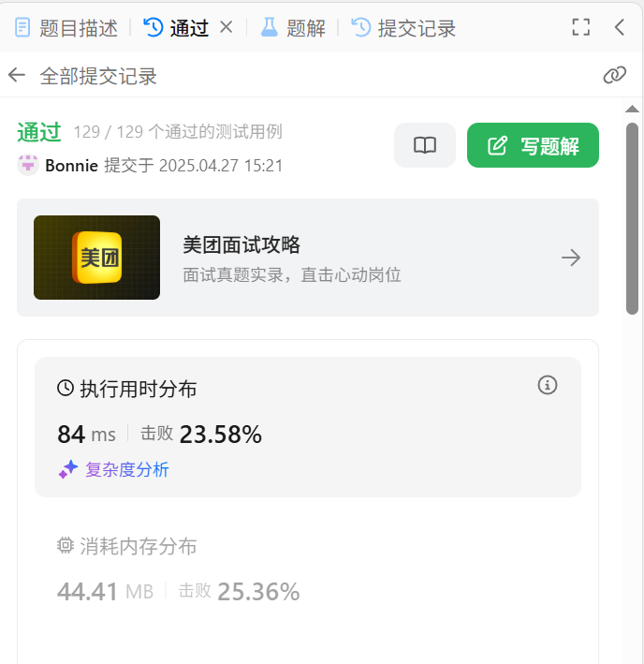Copy submission link via chain icon
Image resolution: width=644 pixels, height=664 pixels.
[x=614, y=75]
